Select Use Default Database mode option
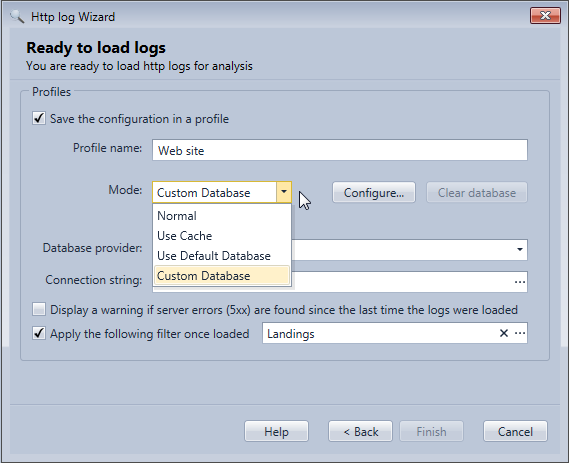 tap(222, 256)
